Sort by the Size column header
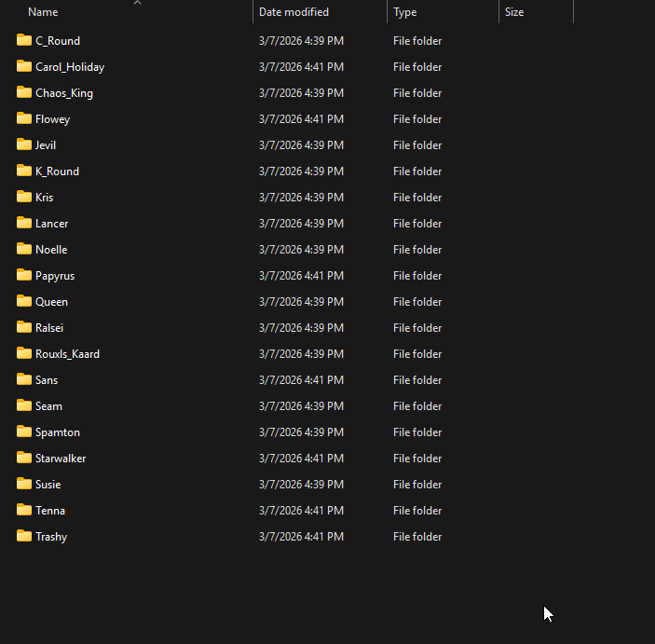The width and height of the screenshot is (655, 644). (514, 12)
